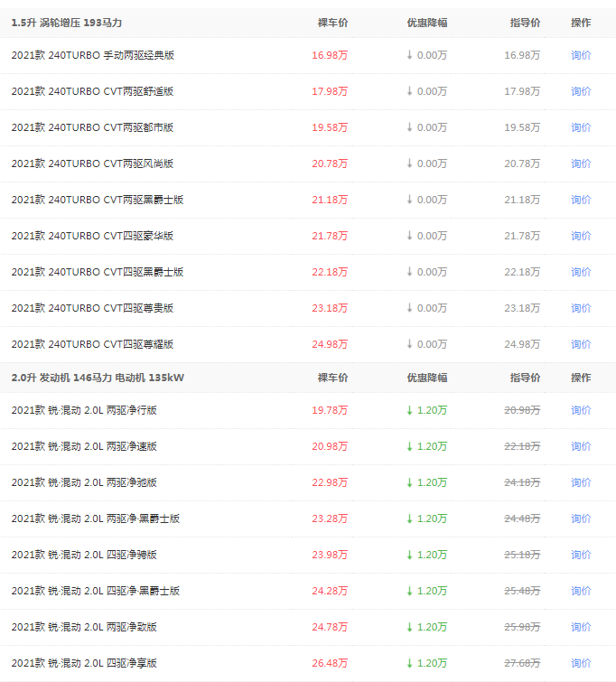Click 询价 in the CVT四驱黑爵士版 row
The image size is (616, 682).
point(581,272)
